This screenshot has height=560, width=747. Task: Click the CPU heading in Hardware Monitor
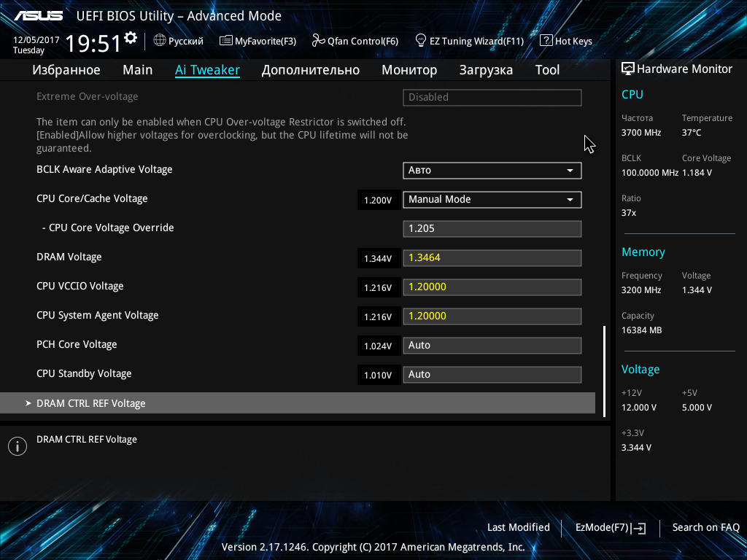pos(632,95)
